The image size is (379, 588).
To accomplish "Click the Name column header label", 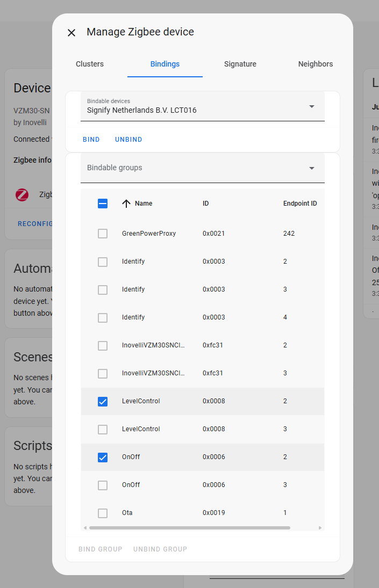I will coord(144,204).
